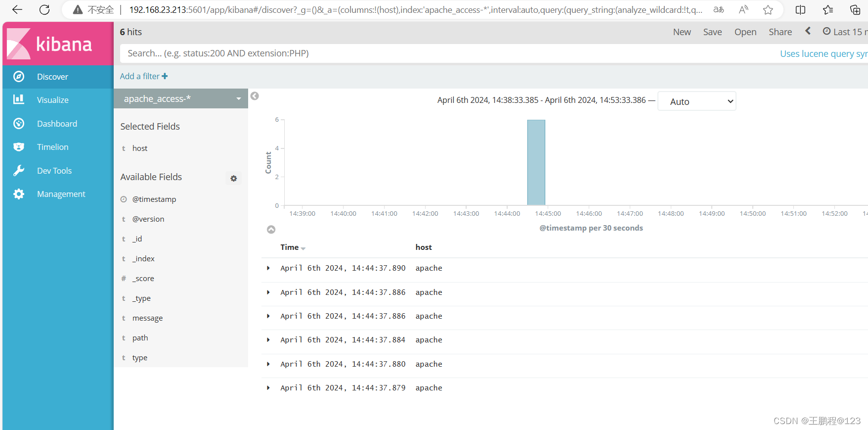Open the apache_access-* index pattern dropdown
The width and height of the screenshot is (868, 430).
[181, 98]
